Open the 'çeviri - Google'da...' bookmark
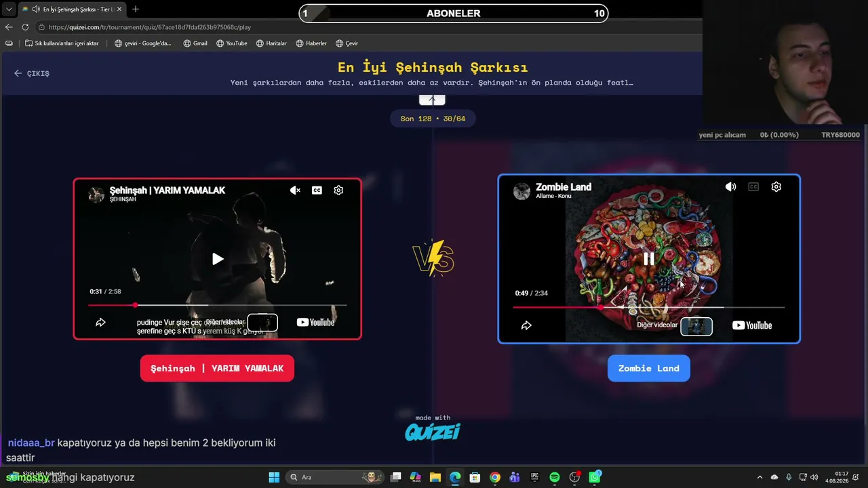 [142, 43]
